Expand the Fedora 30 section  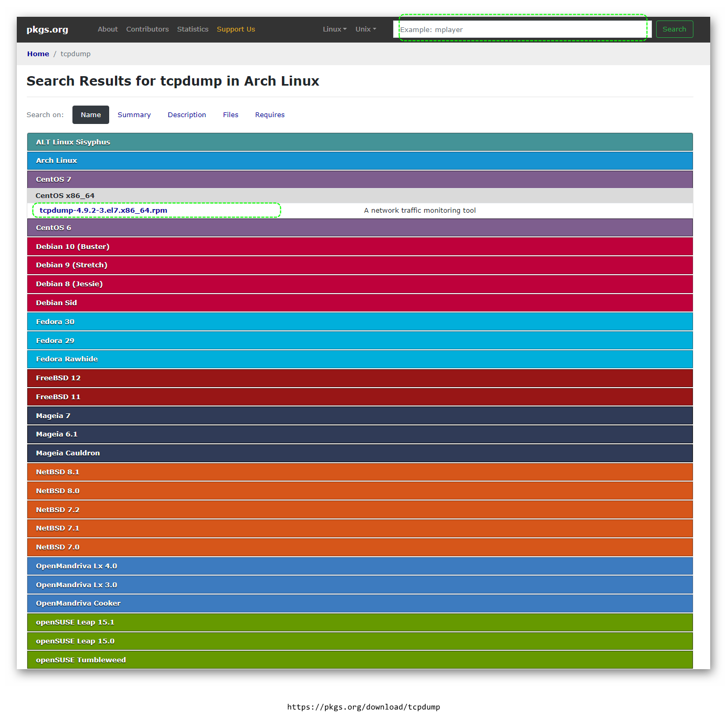(x=360, y=321)
